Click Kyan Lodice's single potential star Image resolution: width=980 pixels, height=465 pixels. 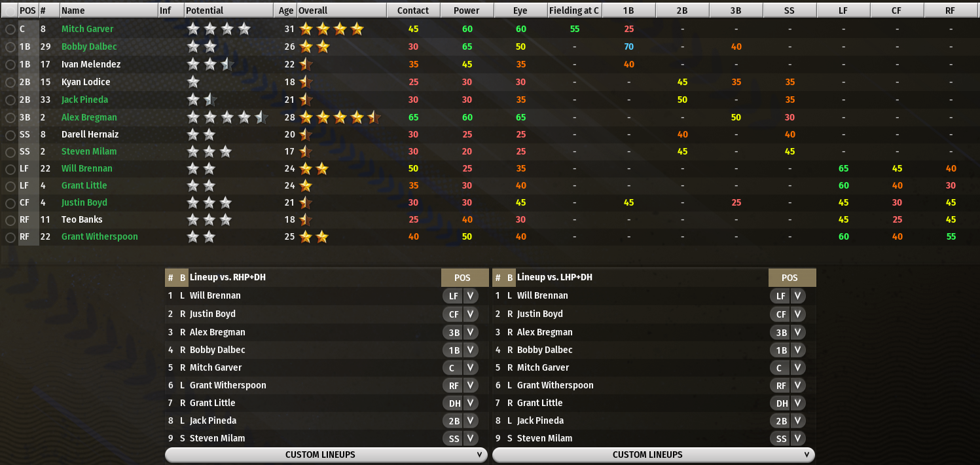click(193, 82)
